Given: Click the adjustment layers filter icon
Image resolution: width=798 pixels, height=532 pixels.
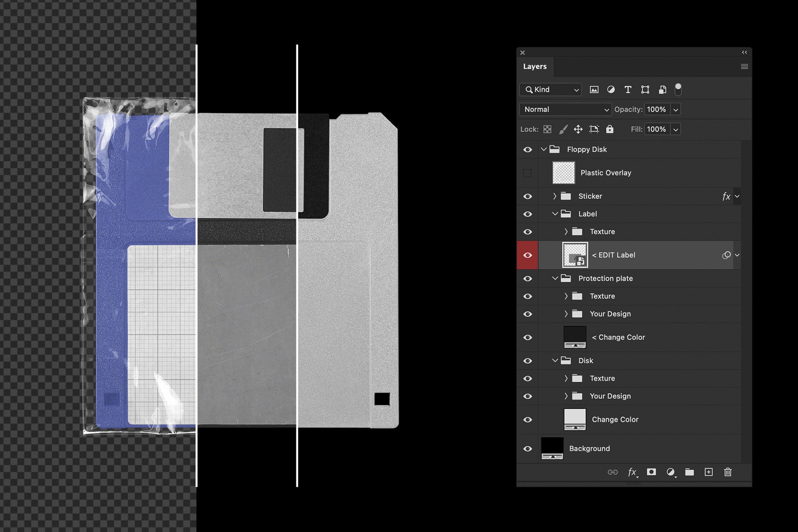Looking at the screenshot, I should 611,89.
